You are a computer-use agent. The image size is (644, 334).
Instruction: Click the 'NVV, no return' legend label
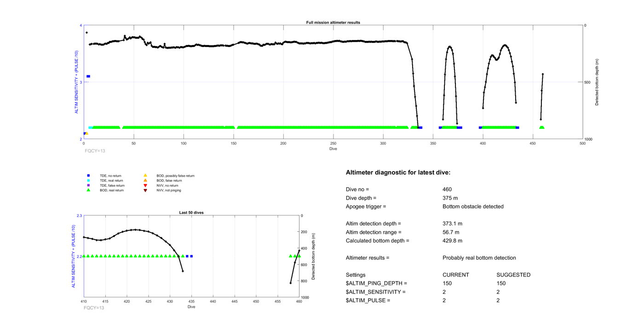167,185
